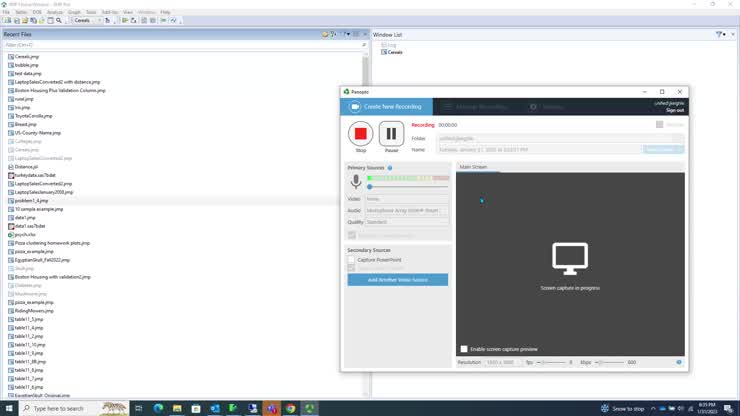Switch to Manage Recordings tab
The image size is (740, 416).
coord(476,107)
